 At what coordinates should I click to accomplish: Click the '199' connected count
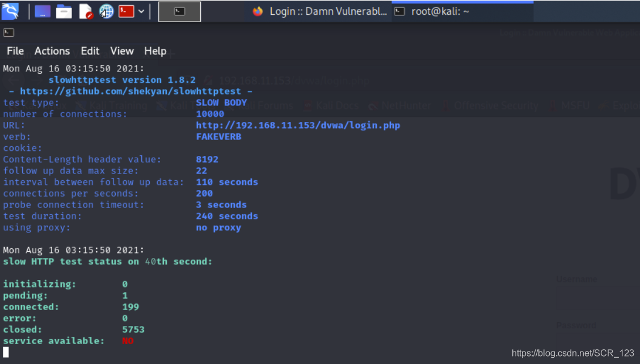tap(130, 307)
